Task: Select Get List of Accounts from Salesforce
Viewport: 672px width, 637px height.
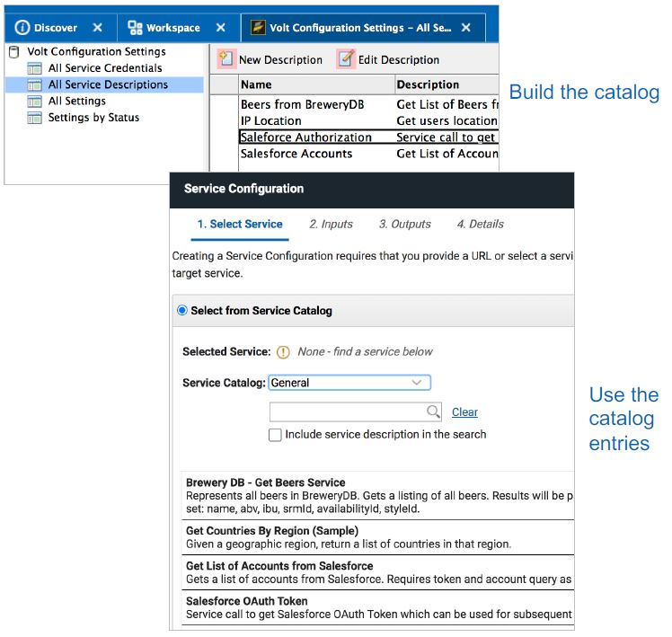Action: coord(377,572)
